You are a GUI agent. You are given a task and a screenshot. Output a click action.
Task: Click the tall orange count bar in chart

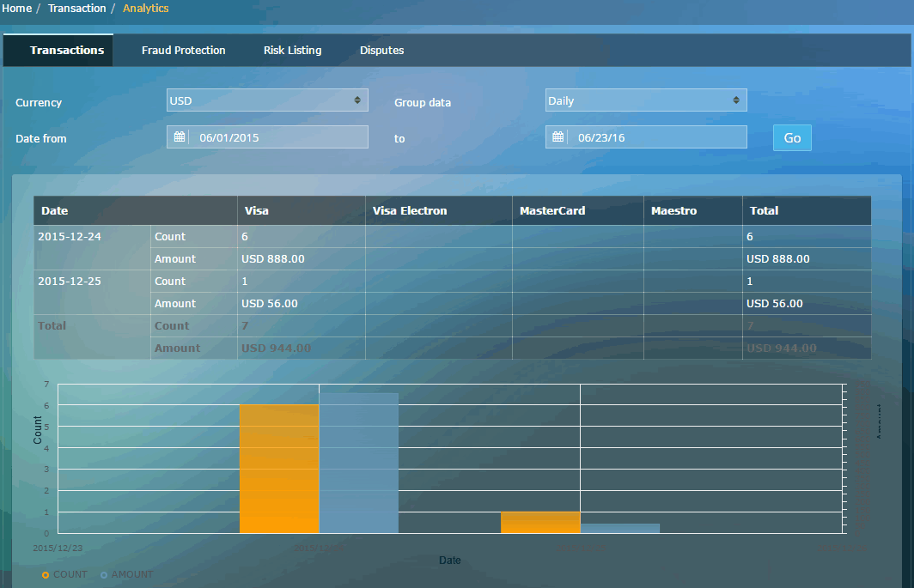(x=279, y=469)
